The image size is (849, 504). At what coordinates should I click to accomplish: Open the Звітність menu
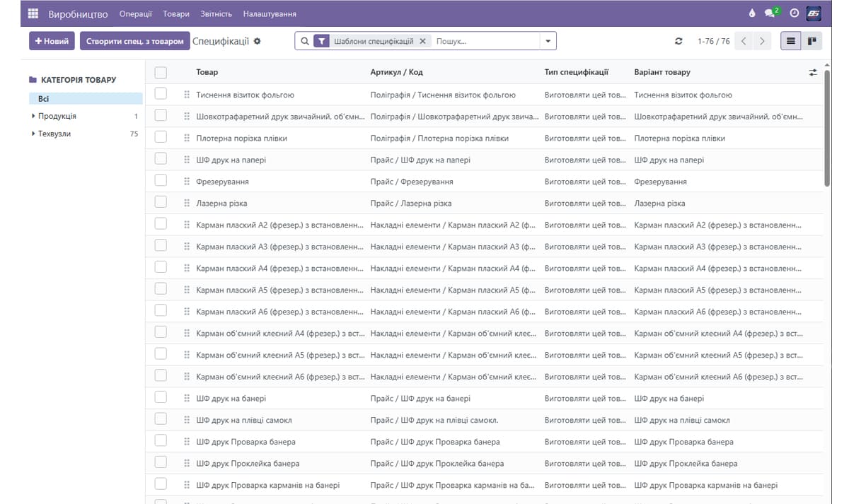tap(216, 13)
